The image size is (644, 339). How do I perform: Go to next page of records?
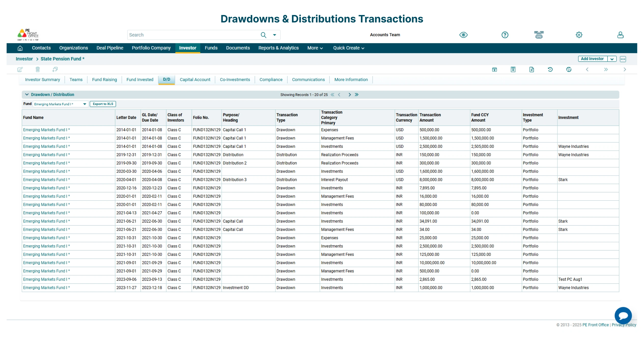[x=350, y=94]
